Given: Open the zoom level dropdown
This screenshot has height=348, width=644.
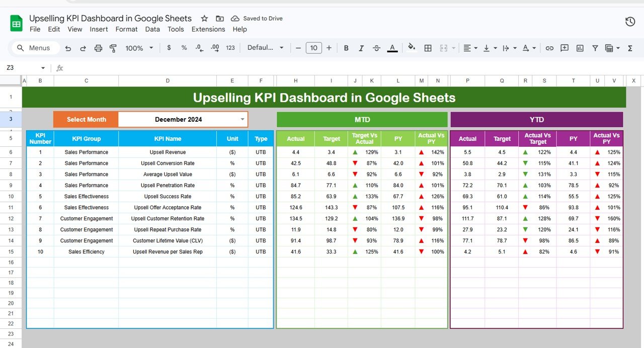Looking at the screenshot, I should coord(139,48).
